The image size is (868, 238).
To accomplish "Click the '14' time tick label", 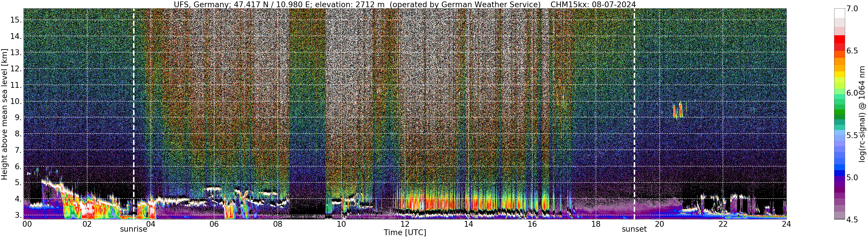I will 468,224.
